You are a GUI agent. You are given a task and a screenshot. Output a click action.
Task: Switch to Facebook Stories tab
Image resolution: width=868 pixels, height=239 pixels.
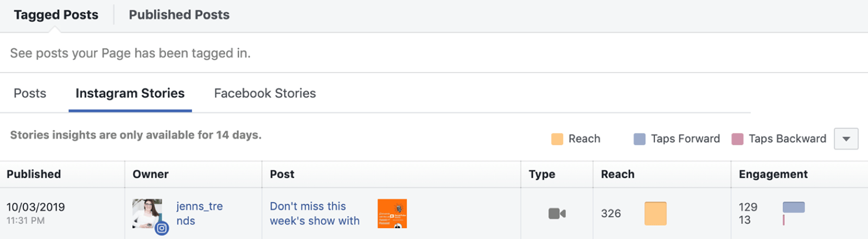(x=265, y=93)
